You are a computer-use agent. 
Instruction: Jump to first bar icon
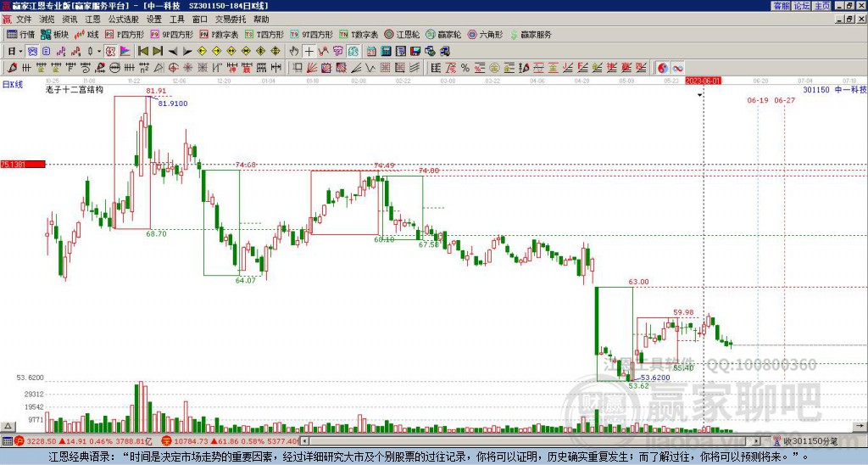[x=142, y=51]
